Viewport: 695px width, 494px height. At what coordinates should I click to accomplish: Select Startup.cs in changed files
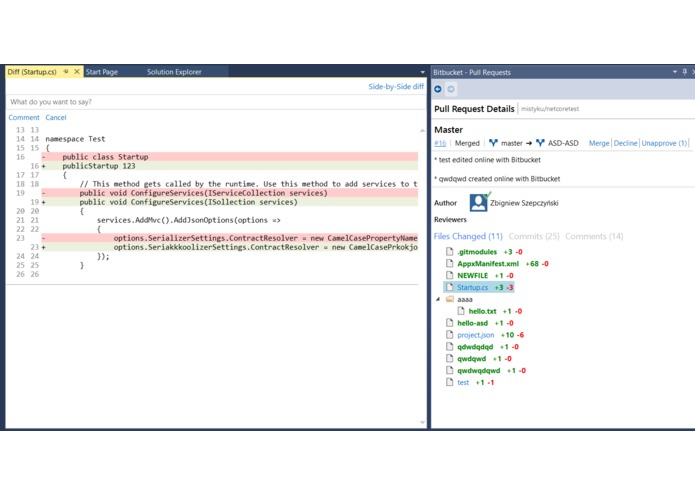coord(472,288)
